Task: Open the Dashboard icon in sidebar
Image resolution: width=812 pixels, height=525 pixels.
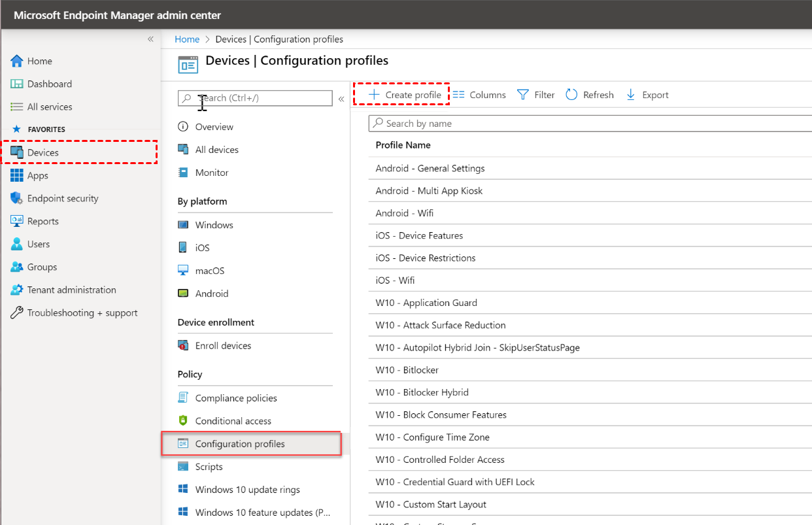Action: tap(17, 84)
